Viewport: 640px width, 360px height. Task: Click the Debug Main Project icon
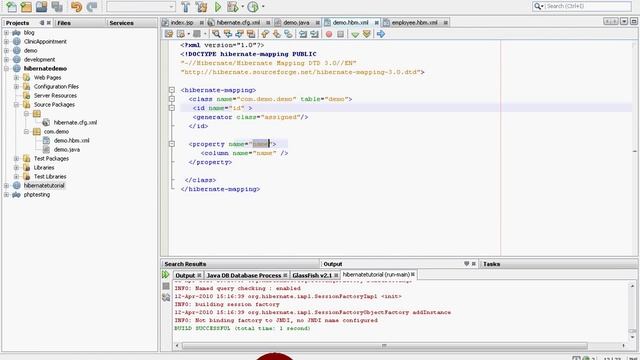(x=232, y=7)
